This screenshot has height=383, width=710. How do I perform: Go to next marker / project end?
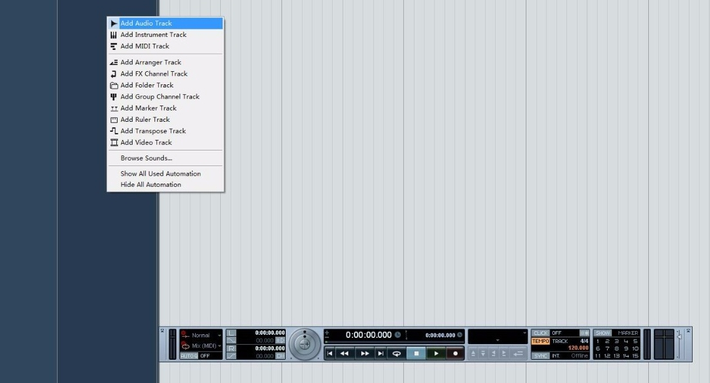tap(381, 353)
